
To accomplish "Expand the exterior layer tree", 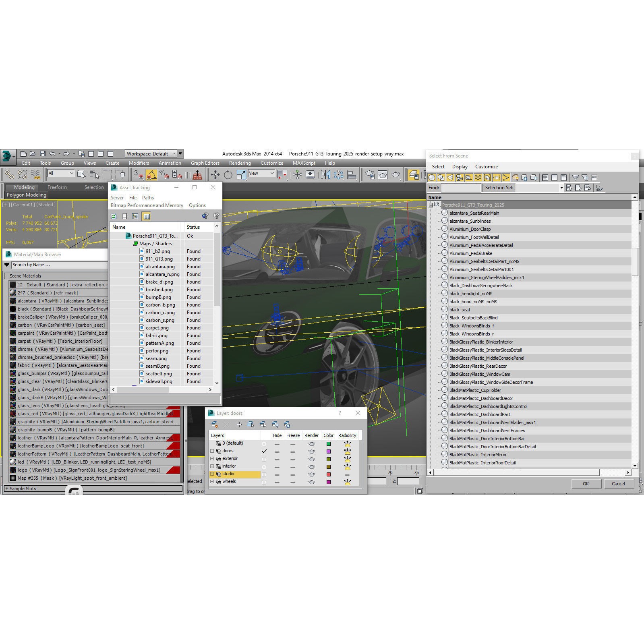I will coord(212,459).
